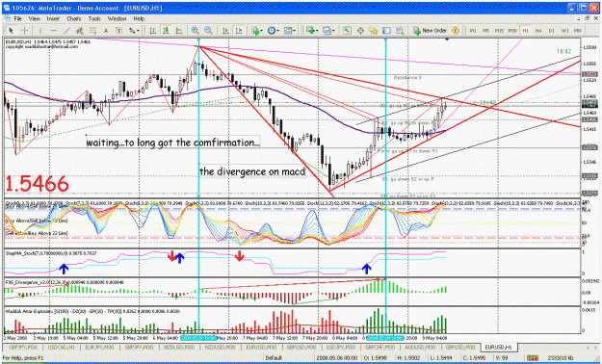Click the connection status bars indicator

533,358
